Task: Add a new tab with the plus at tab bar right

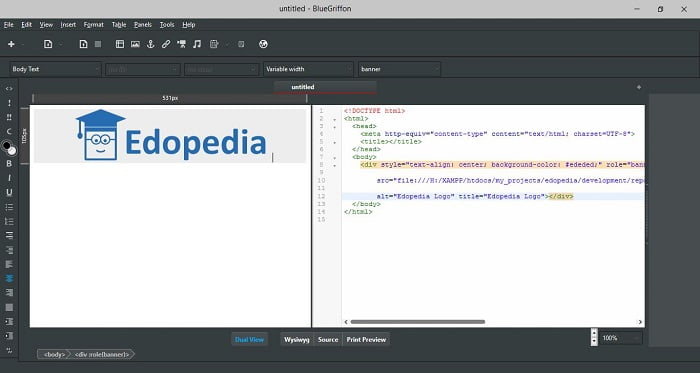Action: coord(639,87)
